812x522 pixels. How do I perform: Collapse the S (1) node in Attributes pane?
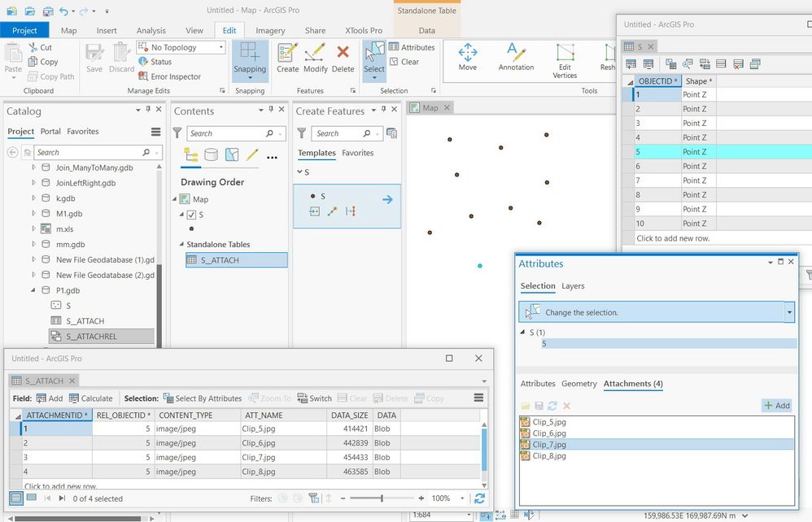coord(522,332)
